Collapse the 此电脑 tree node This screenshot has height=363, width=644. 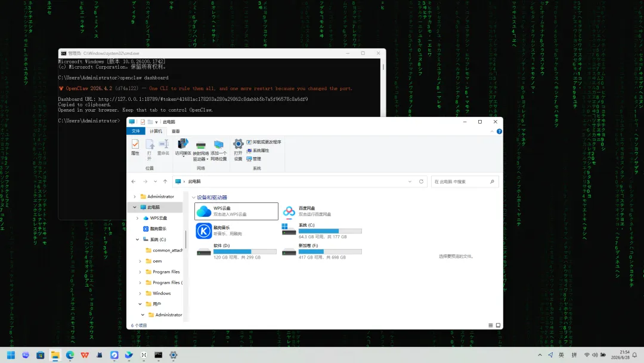point(134,207)
